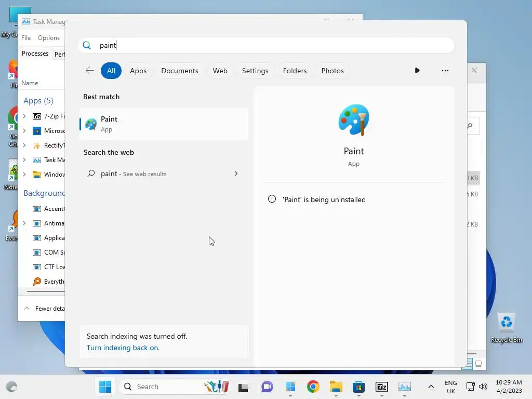Filter search results by Apps
This screenshot has width=532, height=399.
click(x=138, y=71)
